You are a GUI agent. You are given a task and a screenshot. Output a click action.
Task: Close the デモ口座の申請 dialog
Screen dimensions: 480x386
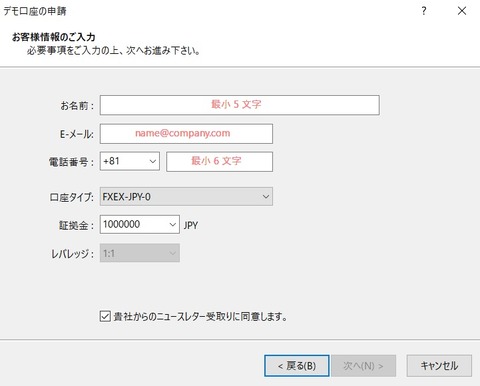462,11
